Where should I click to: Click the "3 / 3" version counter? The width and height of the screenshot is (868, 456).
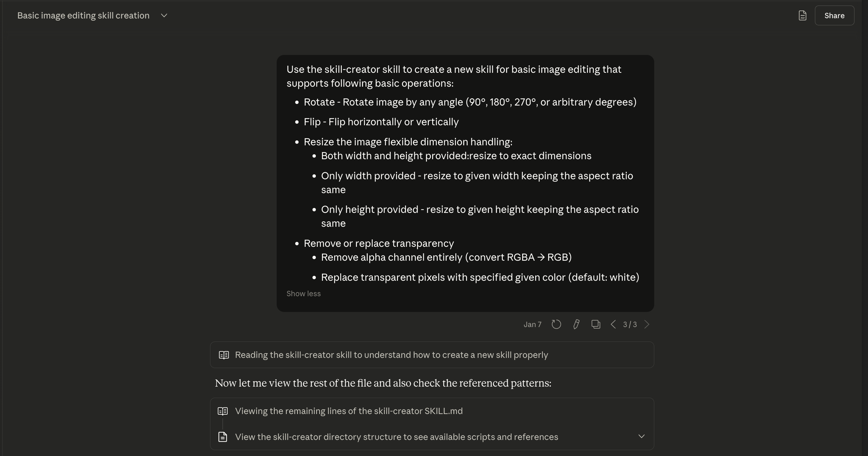coord(630,325)
